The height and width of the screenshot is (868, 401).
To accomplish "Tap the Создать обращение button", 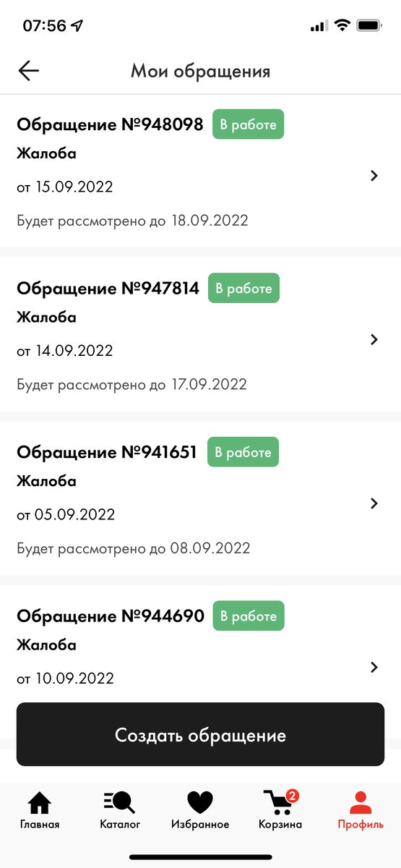I will [x=200, y=735].
